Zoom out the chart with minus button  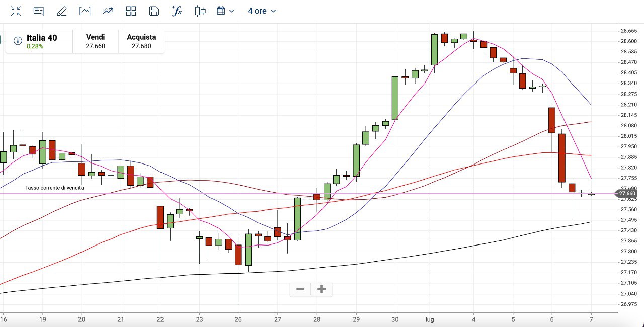[300, 289]
